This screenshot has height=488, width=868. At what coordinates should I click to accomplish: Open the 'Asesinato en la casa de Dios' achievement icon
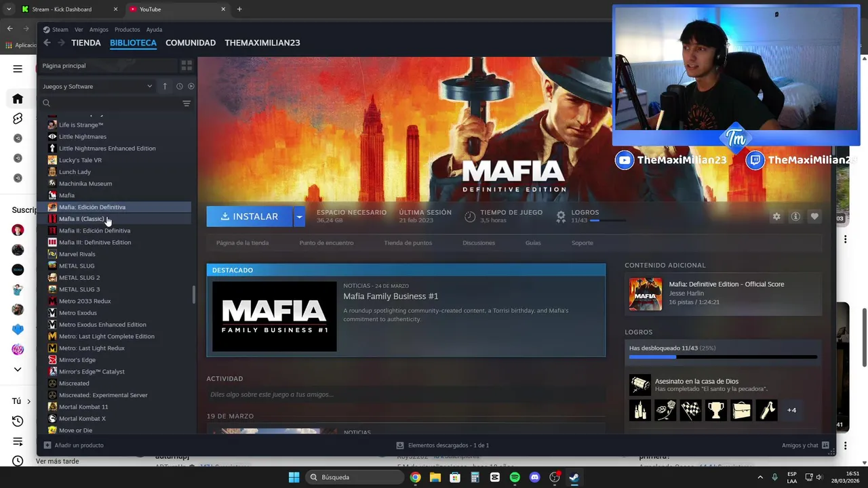click(x=640, y=385)
